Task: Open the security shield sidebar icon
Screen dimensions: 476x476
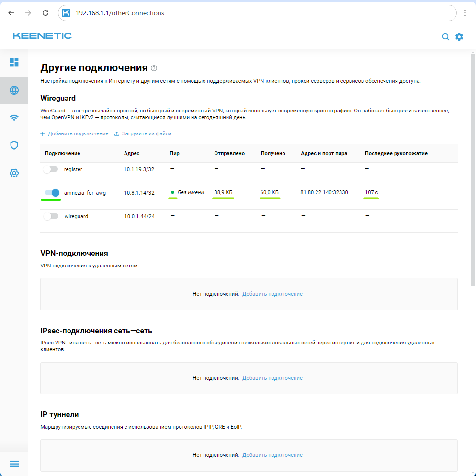Action: coord(14,145)
